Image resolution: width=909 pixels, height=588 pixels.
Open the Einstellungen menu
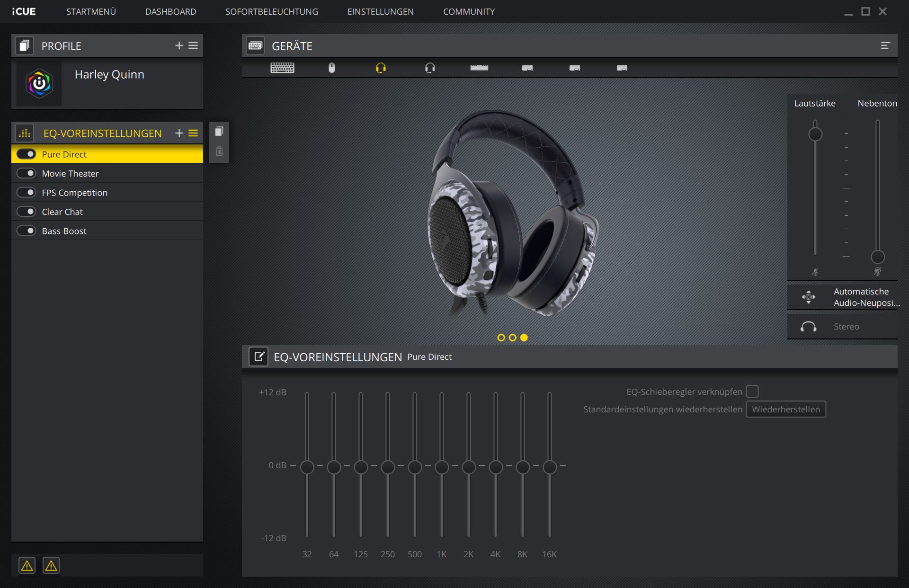(381, 11)
